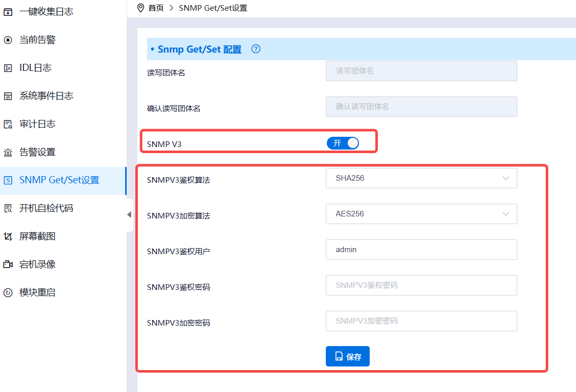Click the help question mark icon

tap(256, 49)
